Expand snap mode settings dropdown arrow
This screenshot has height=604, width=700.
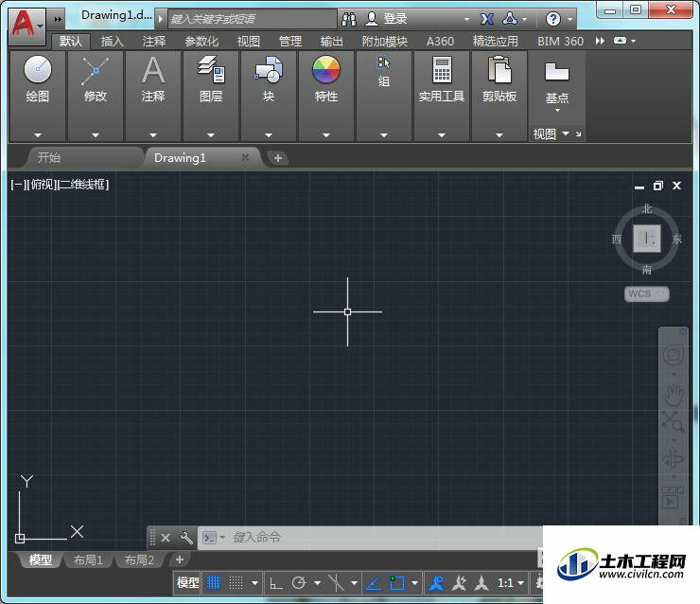[254, 583]
